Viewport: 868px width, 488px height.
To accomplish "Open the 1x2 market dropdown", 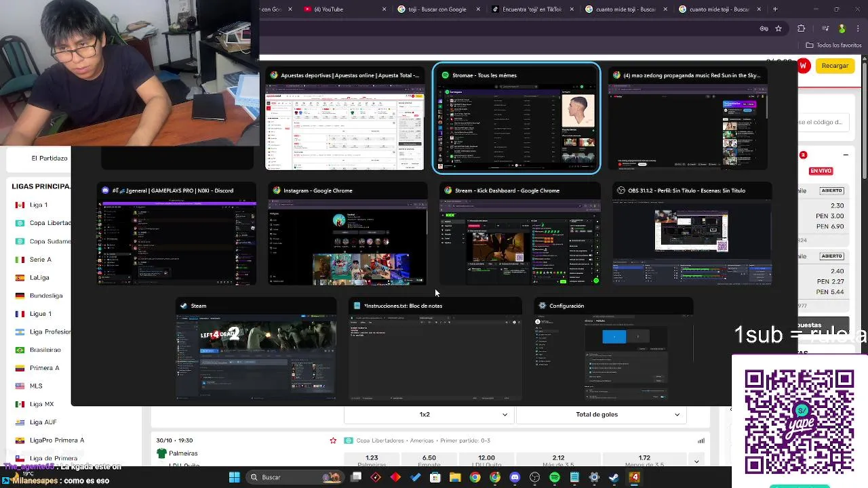I will [x=428, y=414].
